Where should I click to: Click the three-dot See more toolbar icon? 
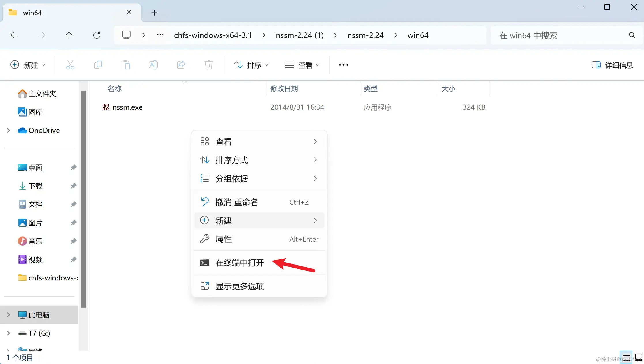(x=343, y=65)
